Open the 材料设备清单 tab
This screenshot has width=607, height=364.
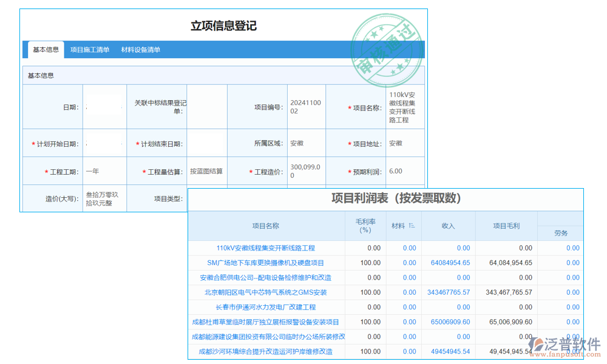click(141, 50)
